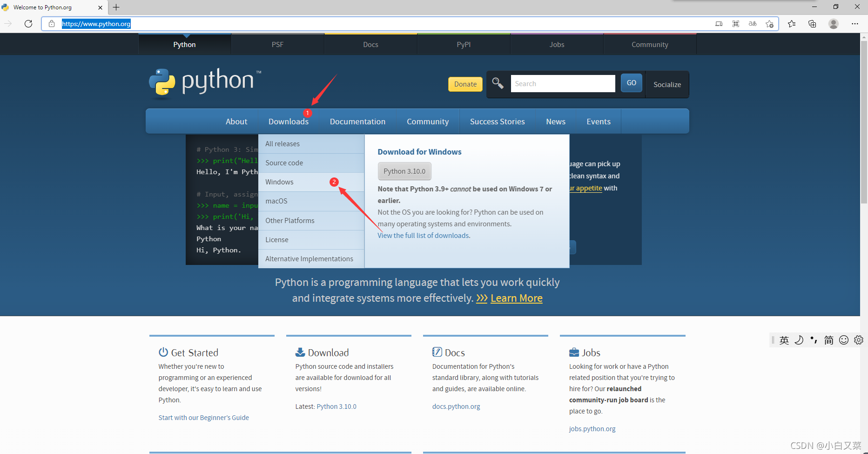Open the Community main navigation menu
Image resolution: width=868 pixels, height=454 pixels.
[x=428, y=122]
